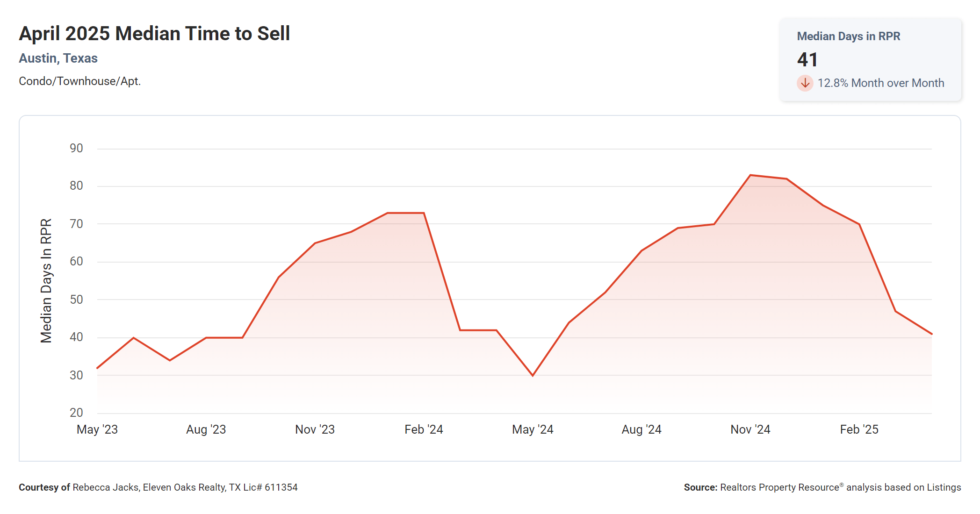Click the "May '23" x-axis label
The height and width of the screenshot is (514, 980).
97,429
